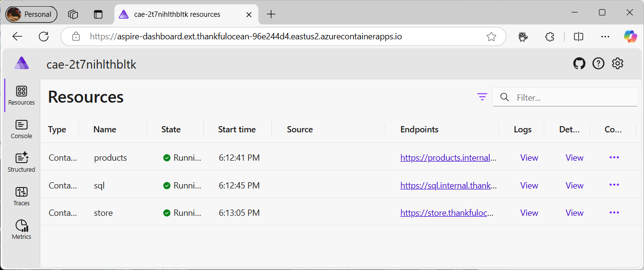This screenshot has width=644, height=270.
Task: Open the Personal profile menu
Action: (32, 14)
